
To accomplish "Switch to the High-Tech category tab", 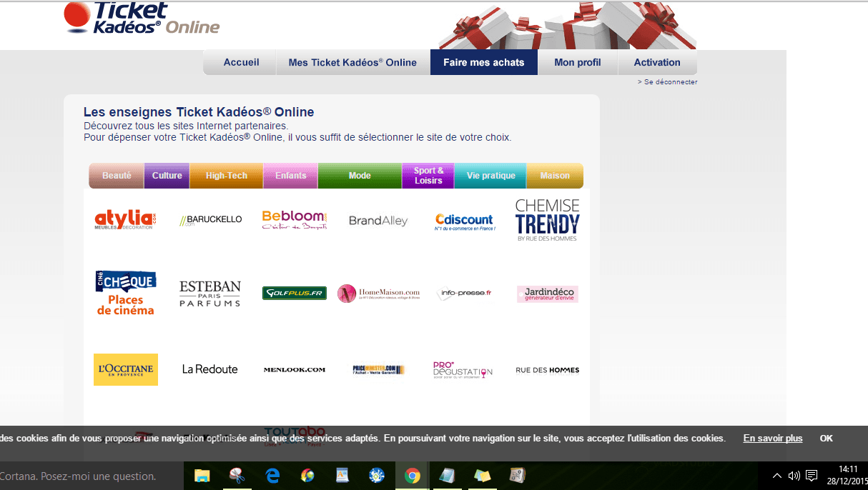I will (x=226, y=176).
